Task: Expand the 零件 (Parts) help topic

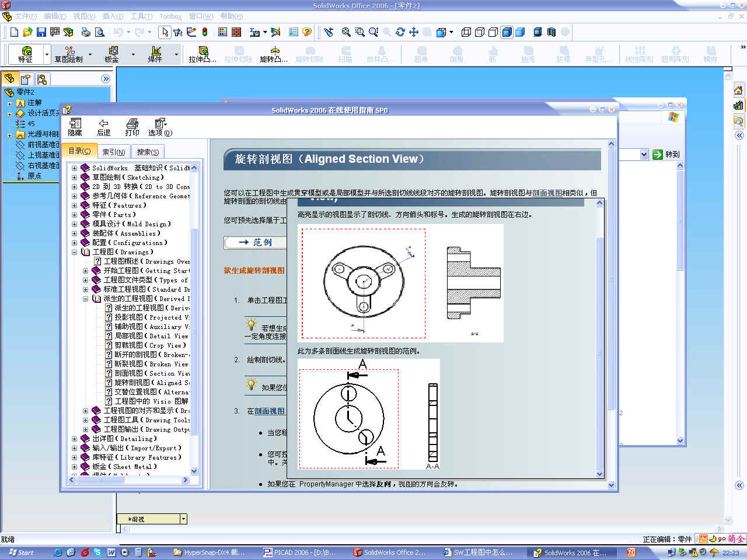Action: tap(74, 215)
